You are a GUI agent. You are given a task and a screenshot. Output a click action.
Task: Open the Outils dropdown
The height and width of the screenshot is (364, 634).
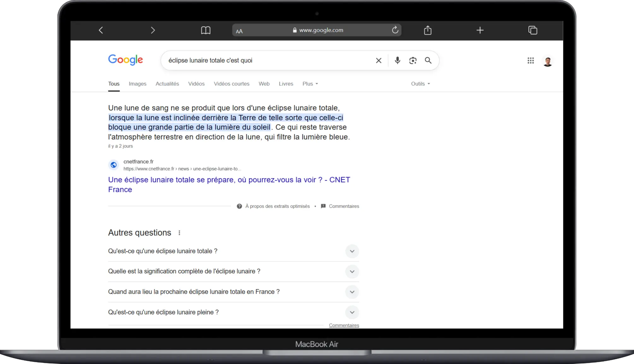pyautogui.click(x=420, y=84)
